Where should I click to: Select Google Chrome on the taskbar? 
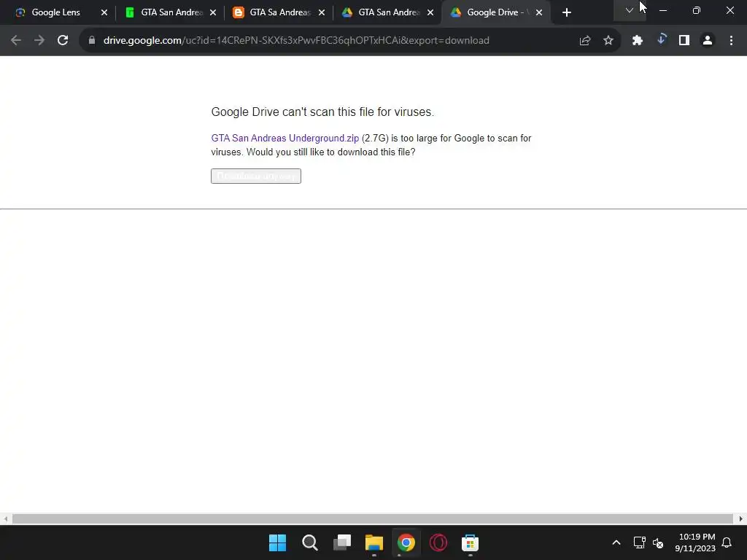[406, 542]
